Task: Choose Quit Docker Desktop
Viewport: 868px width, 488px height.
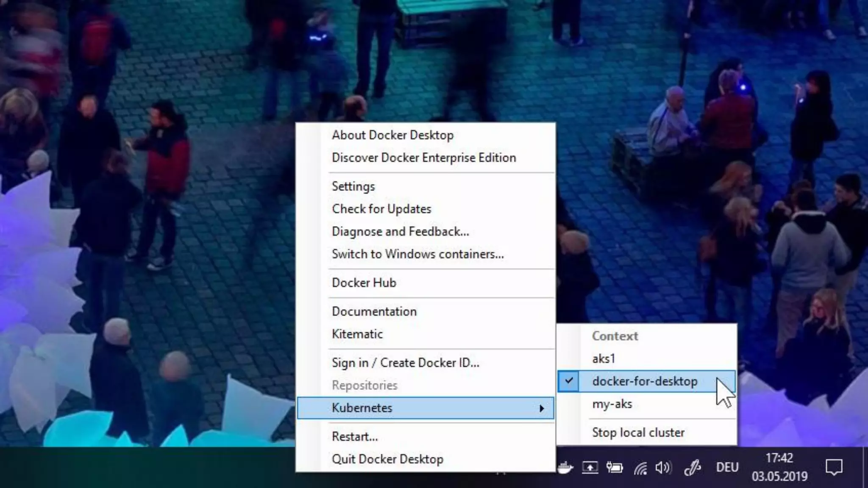Action: pos(387,459)
